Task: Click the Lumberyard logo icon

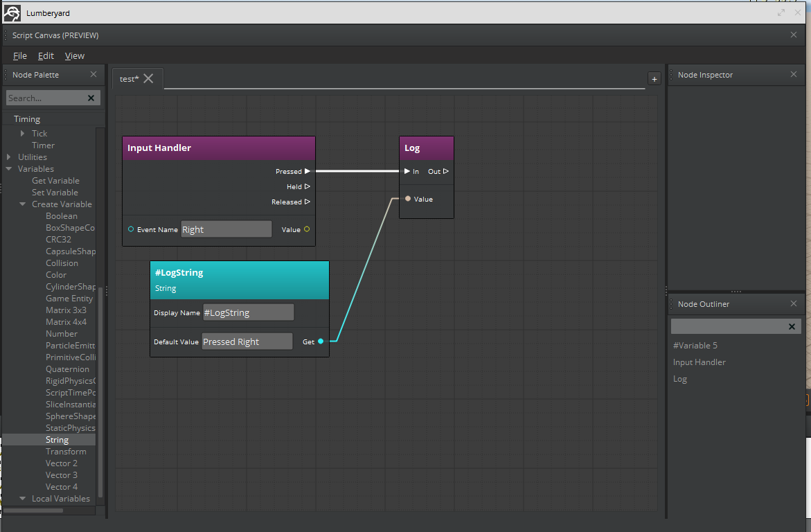Action: coord(12,13)
